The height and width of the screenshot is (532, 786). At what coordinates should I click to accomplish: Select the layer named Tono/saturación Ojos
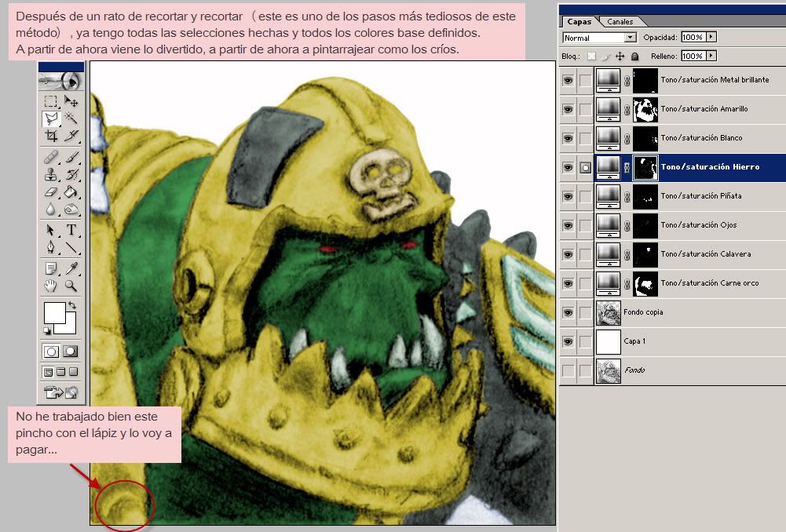(699, 225)
